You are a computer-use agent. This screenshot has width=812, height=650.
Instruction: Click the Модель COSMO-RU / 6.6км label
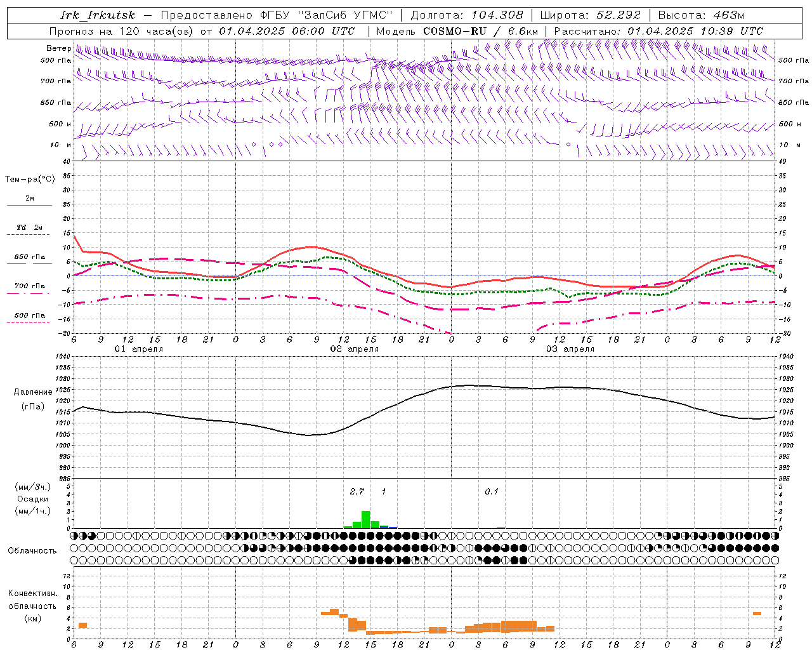click(x=457, y=31)
